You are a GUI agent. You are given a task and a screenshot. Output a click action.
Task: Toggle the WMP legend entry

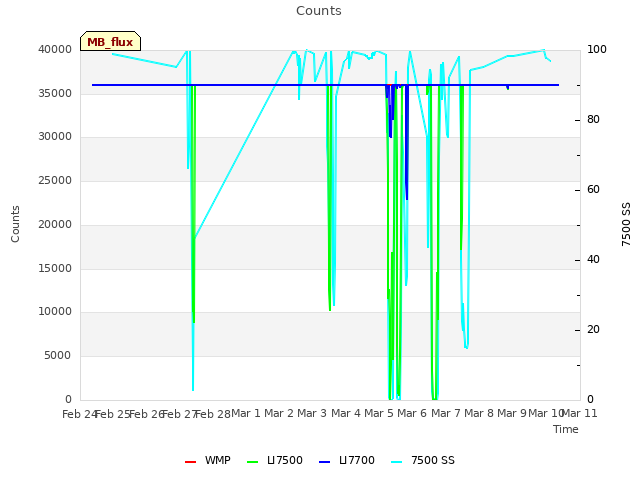coord(208,461)
